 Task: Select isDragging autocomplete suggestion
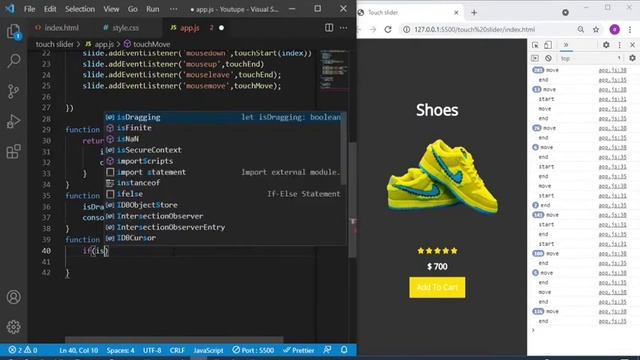tap(223, 117)
